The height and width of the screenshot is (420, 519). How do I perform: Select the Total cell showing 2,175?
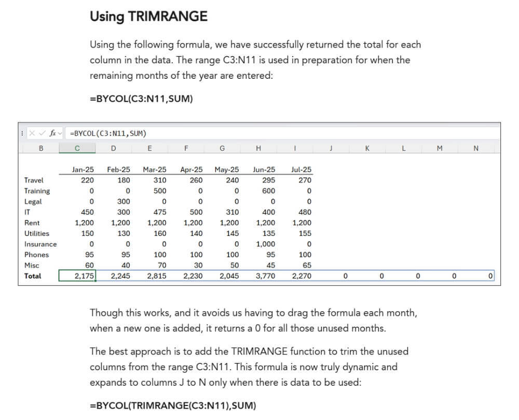point(77,276)
